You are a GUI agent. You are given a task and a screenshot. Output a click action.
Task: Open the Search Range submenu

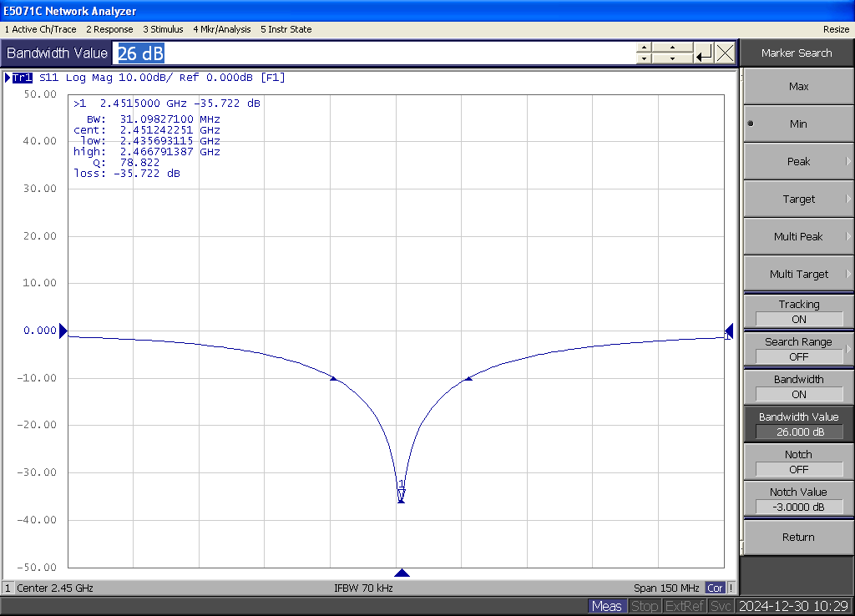coord(798,349)
